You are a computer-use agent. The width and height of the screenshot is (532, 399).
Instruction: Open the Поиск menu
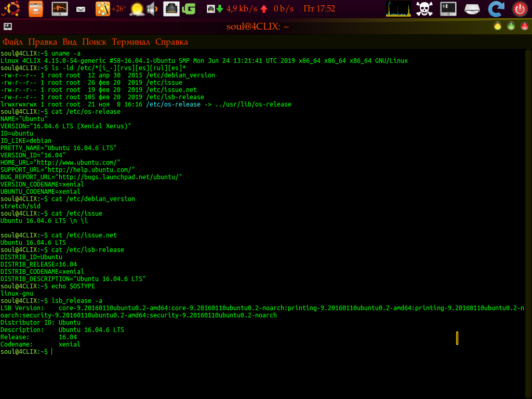95,42
